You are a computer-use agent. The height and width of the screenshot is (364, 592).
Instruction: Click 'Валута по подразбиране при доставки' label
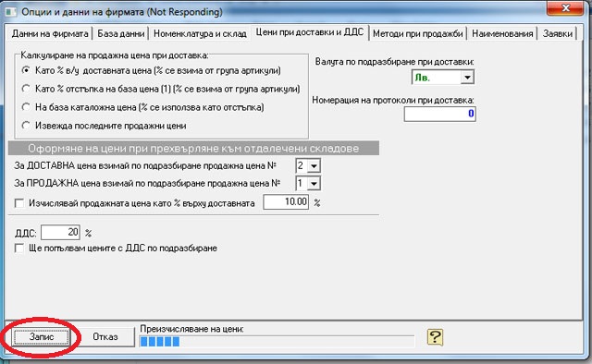[x=395, y=62]
